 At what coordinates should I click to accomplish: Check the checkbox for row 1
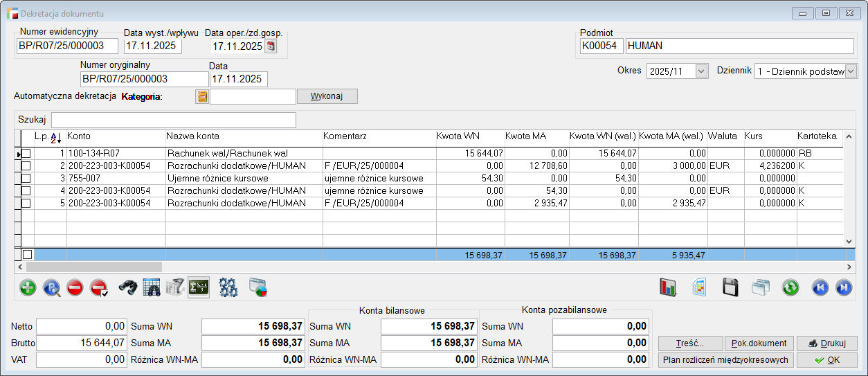click(x=26, y=153)
